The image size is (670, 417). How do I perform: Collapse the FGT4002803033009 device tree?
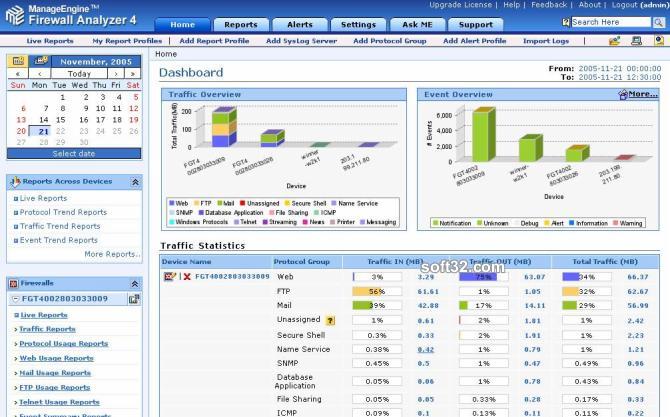tap(16, 299)
